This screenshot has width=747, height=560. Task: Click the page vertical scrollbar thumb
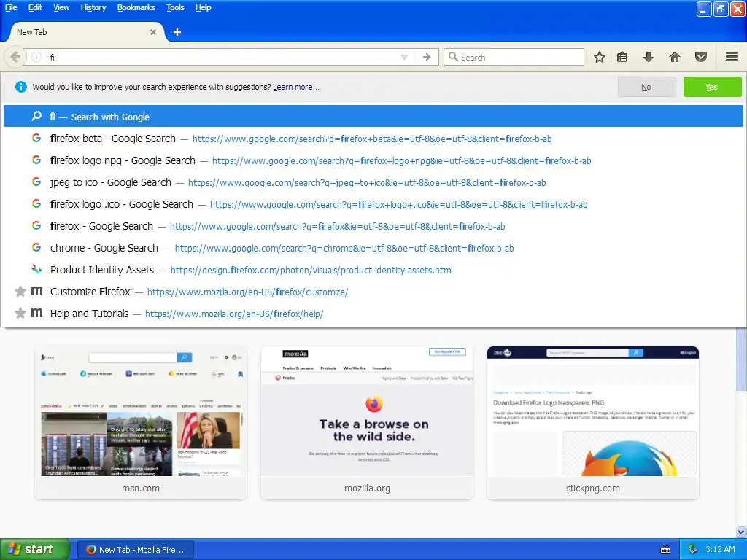[x=741, y=359]
